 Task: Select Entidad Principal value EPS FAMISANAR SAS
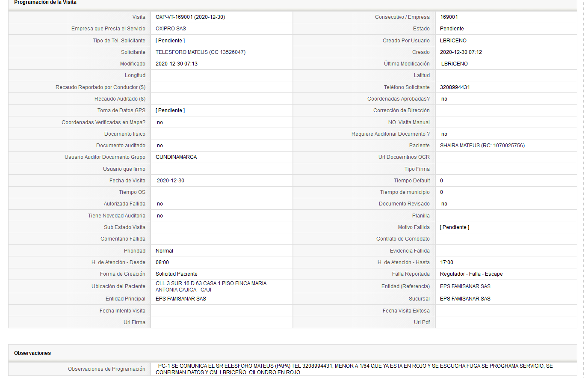coord(181,299)
